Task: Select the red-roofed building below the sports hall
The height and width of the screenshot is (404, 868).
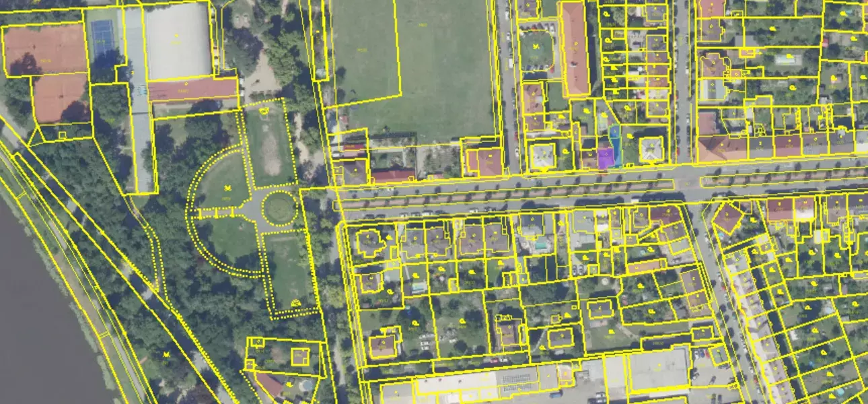Action: 193,90
